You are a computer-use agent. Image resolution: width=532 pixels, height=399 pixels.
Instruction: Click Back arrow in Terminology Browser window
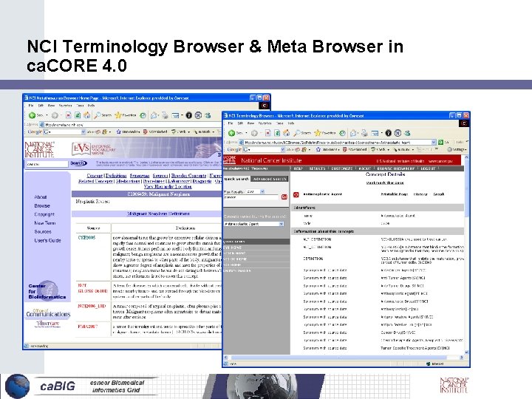coord(232,133)
